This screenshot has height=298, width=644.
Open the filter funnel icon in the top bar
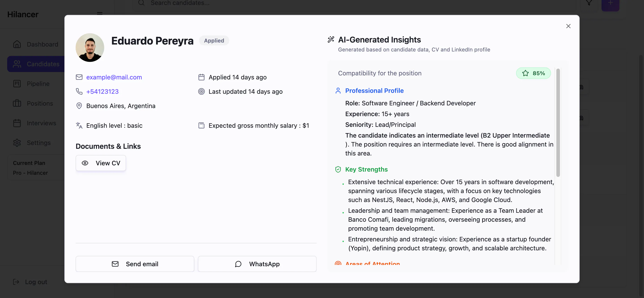(x=589, y=3)
